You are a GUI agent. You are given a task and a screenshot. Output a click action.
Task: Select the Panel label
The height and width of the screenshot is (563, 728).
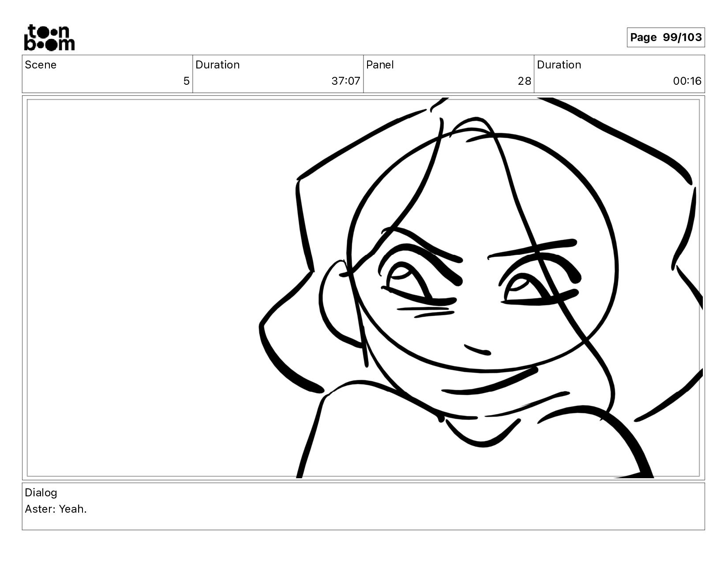click(x=379, y=65)
